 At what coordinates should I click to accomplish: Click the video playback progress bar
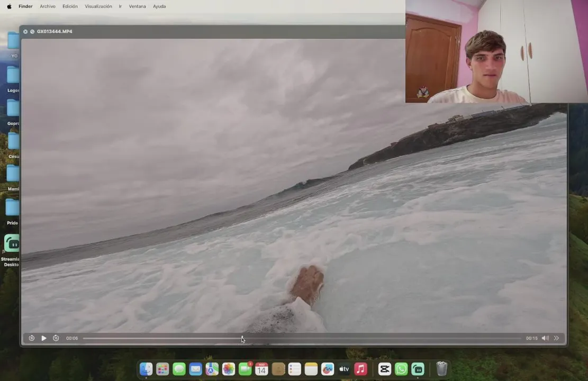tap(302, 338)
